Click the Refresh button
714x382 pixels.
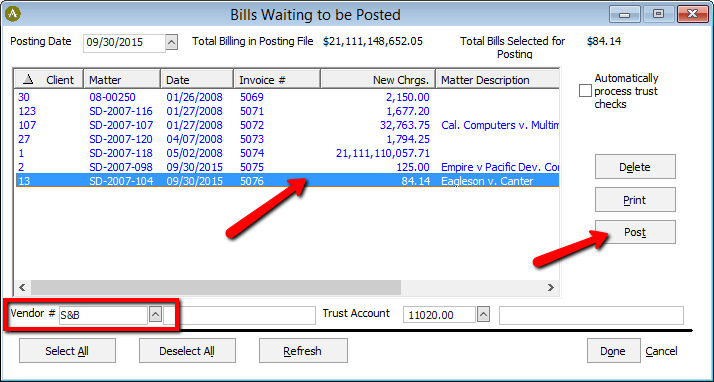pyautogui.click(x=303, y=351)
